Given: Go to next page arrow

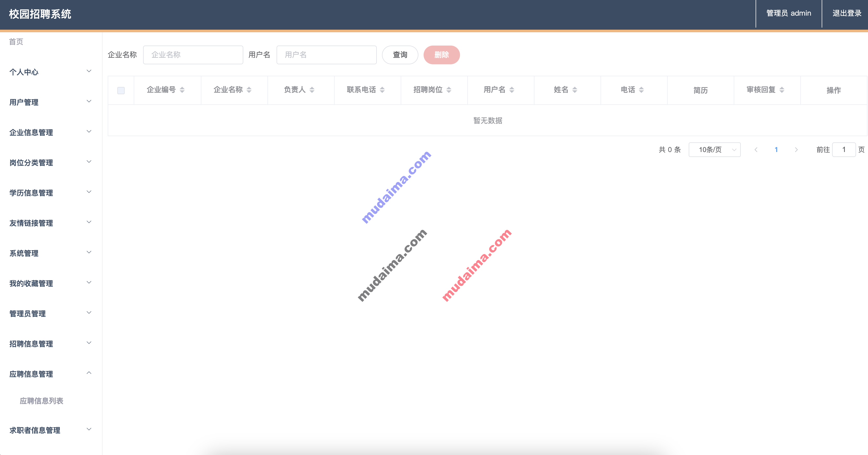Looking at the screenshot, I should pos(796,150).
